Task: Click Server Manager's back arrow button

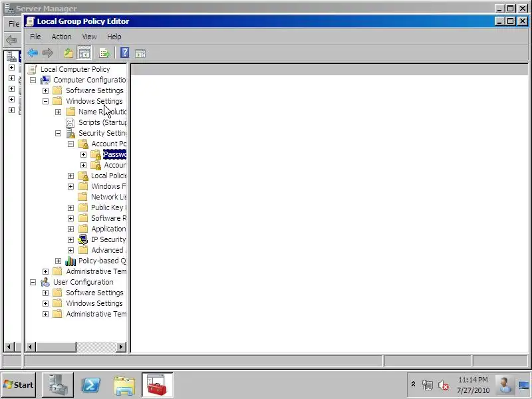Action: [x=11, y=40]
